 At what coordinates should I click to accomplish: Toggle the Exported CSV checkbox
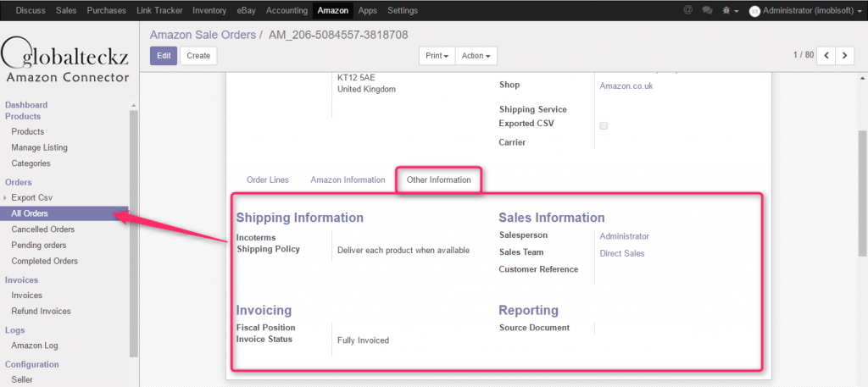click(604, 125)
